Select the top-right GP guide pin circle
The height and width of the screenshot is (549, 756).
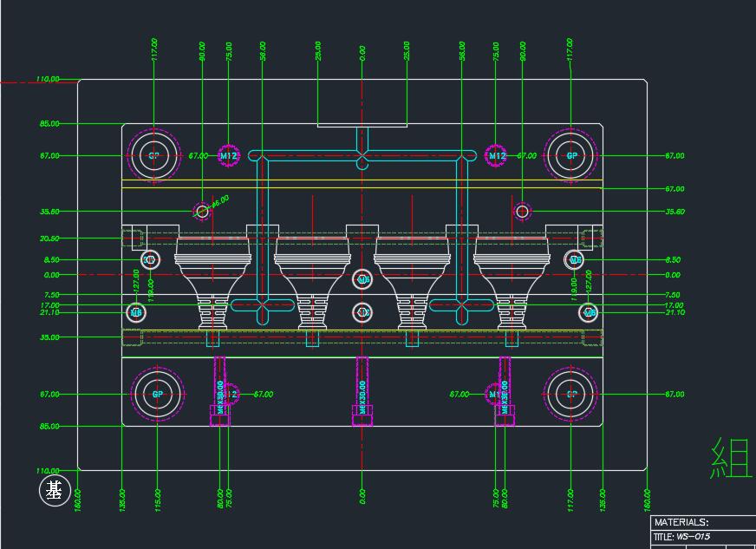click(x=571, y=156)
